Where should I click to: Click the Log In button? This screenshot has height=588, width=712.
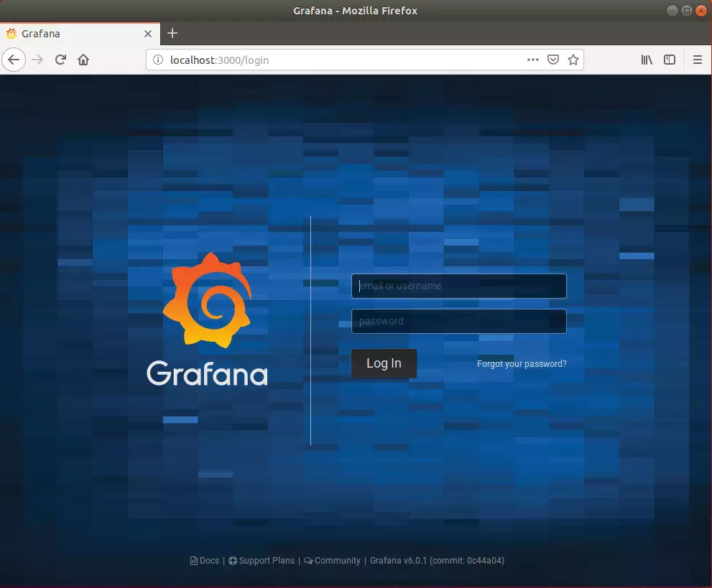point(384,363)
